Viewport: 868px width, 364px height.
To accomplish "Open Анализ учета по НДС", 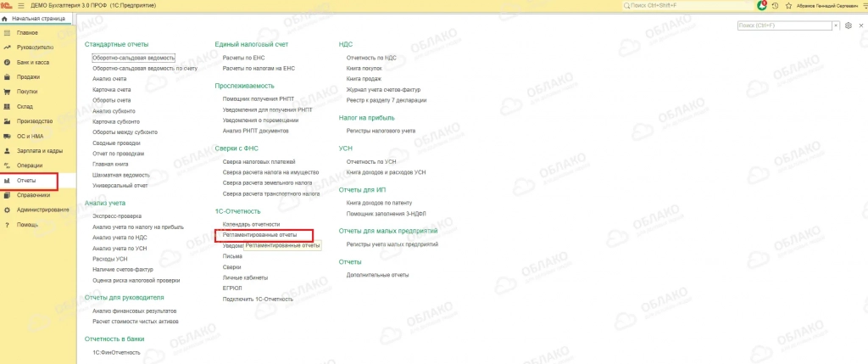I will (120, 237).
